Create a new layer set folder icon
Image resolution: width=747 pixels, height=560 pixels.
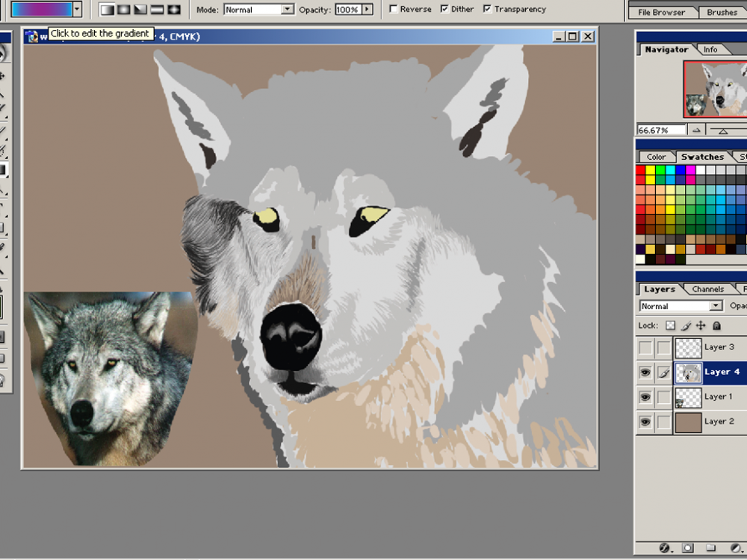[x=710, y=548]
